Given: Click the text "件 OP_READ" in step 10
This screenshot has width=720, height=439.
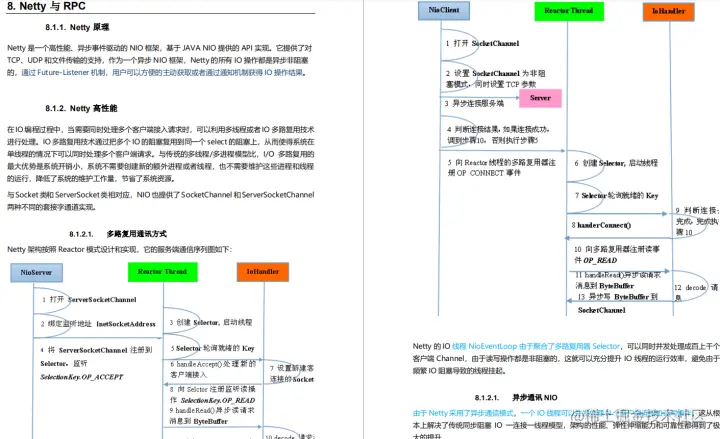Looking at the screenshot, I should 596,260.
